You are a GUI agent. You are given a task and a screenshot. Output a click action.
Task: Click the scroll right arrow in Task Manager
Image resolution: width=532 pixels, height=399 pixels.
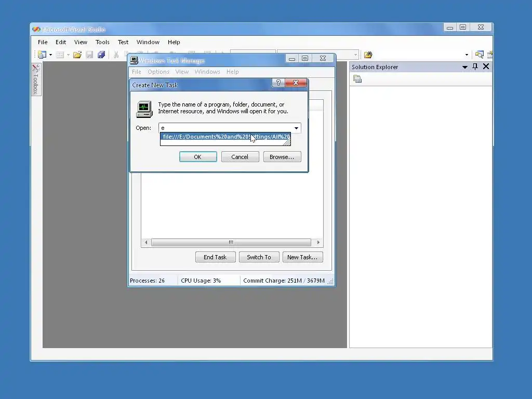point(318,242)
